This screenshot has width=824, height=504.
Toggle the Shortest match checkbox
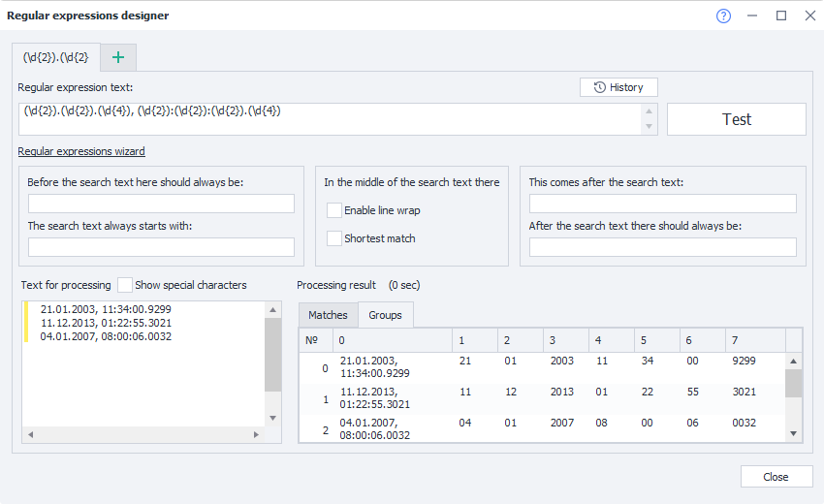[334, 238]
